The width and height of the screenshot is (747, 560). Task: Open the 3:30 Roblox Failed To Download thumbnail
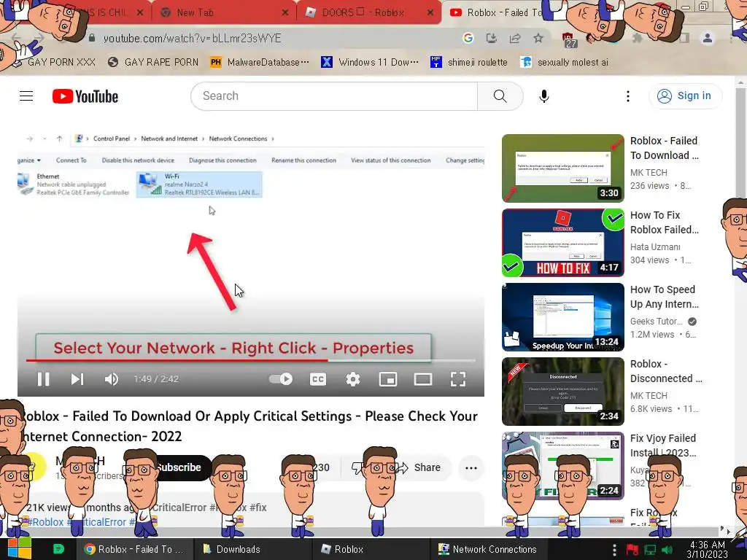(x=562, y=168)
